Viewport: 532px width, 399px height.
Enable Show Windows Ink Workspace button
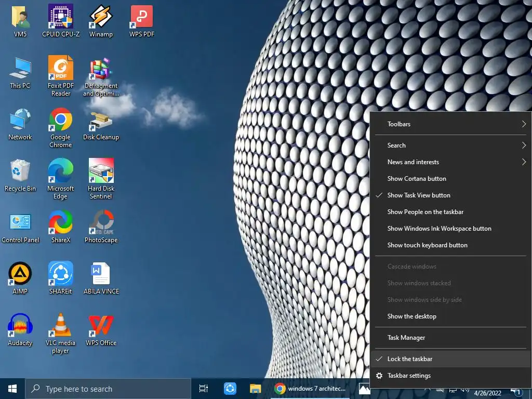pos(450,229)
